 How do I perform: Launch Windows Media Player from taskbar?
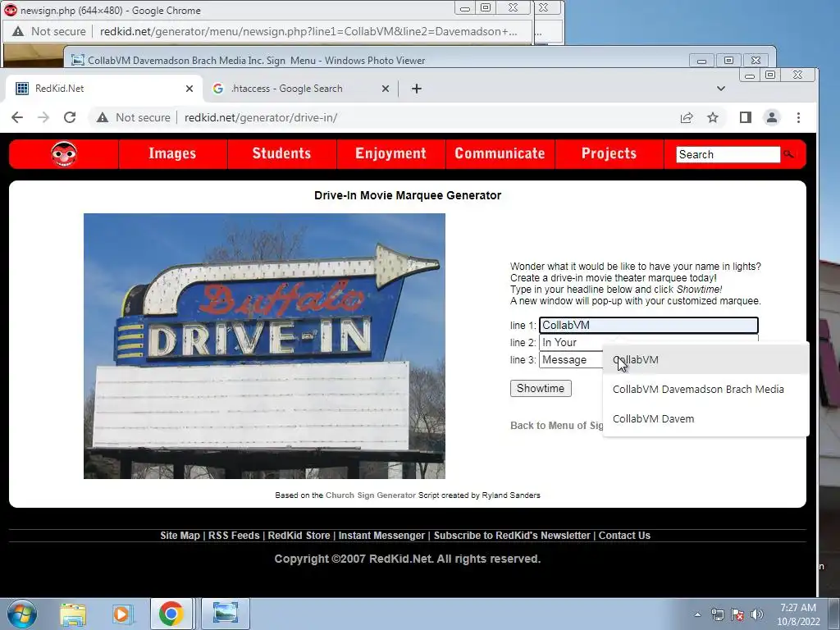[x=121, y=614]
